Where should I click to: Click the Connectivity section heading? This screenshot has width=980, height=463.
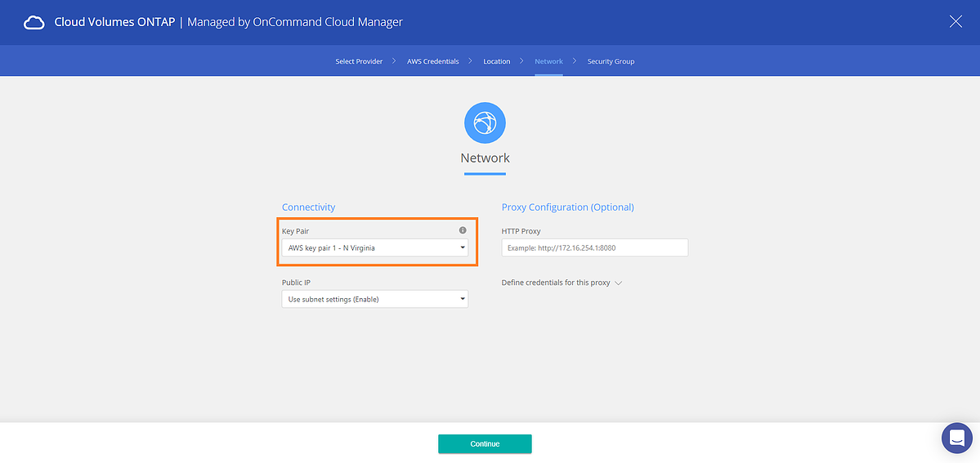[x=308, y=207]
